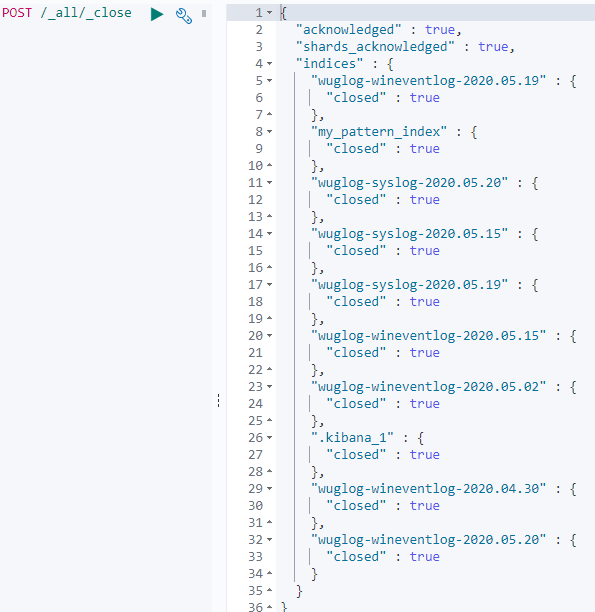Open the wrench options menu
This screenshot has width=595, height=612.
pos(184,16)
